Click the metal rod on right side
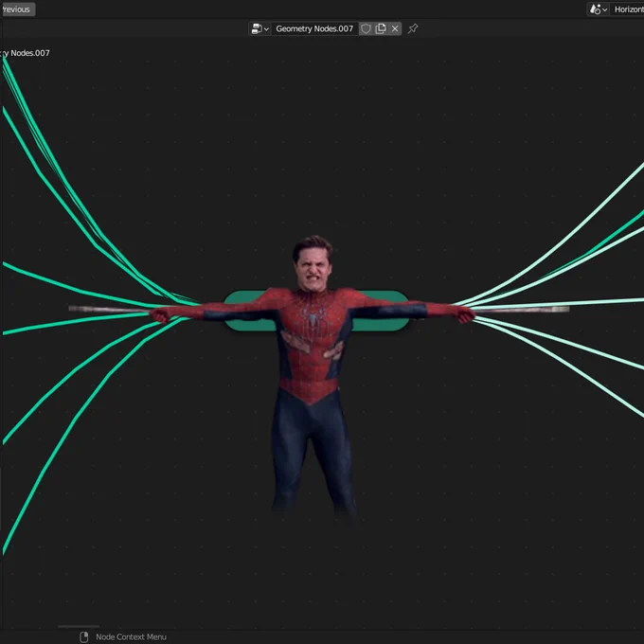Image resolution: width=644 pixels, height=644 pixels. click(522, 310)
